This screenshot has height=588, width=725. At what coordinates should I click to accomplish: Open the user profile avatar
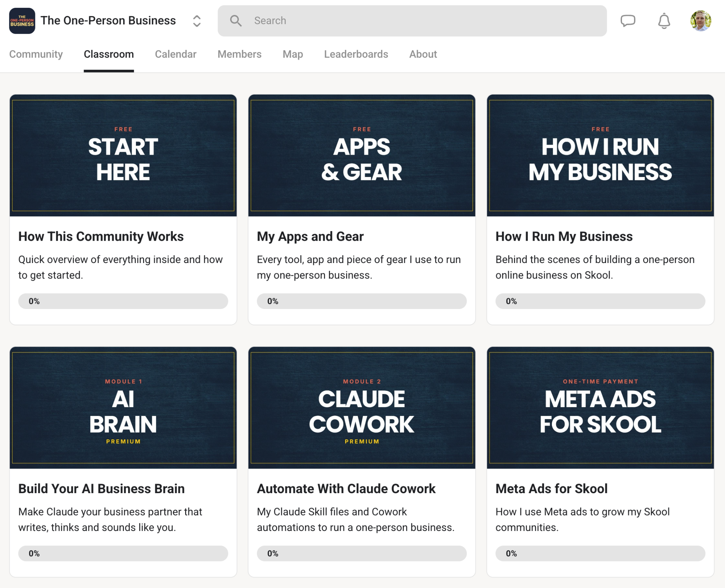pyautogui.click(x=701, y=21)
